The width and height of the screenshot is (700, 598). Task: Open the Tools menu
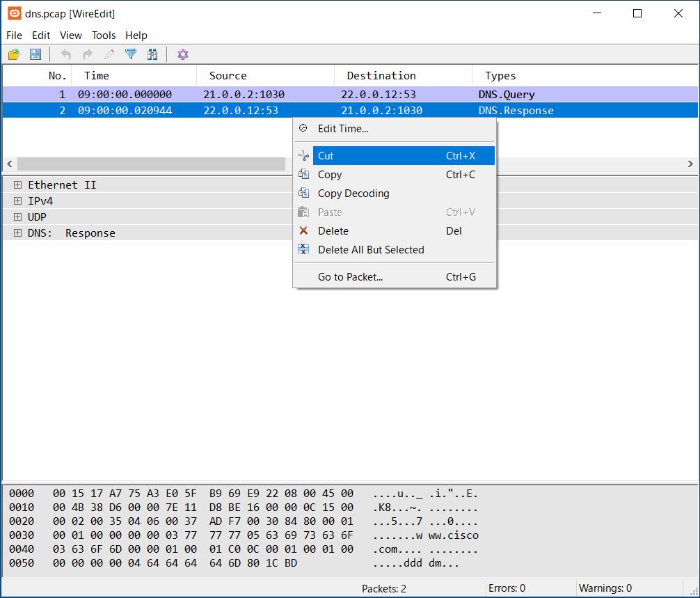[104, 36]
